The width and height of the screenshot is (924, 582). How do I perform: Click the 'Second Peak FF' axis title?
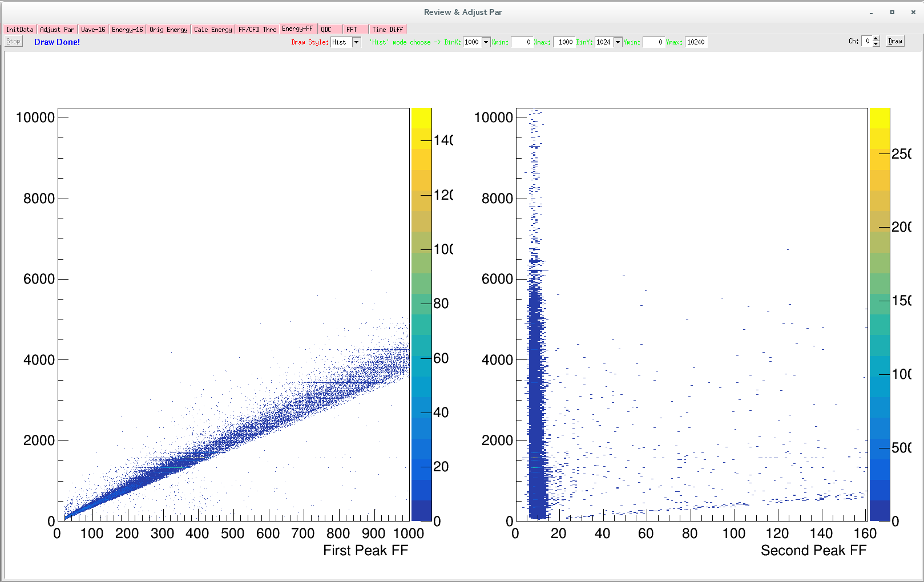(x=813, y=551)
